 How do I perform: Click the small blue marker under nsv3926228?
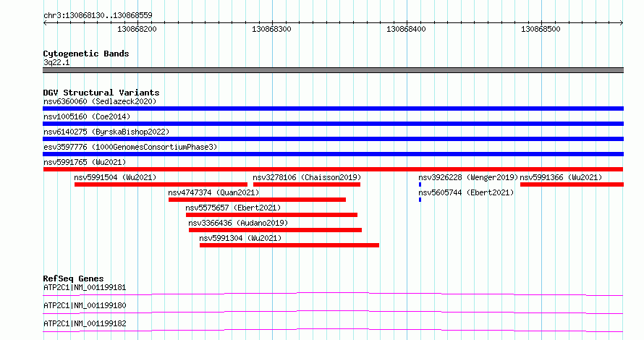(420, 184)
